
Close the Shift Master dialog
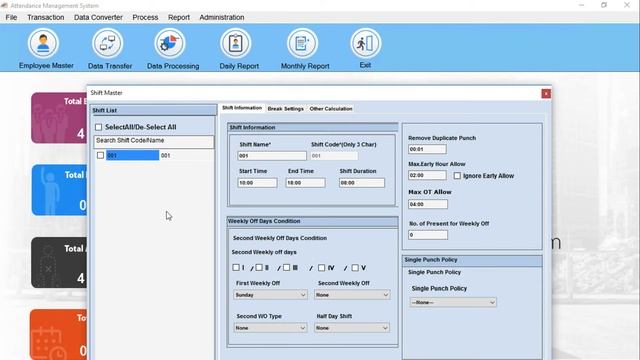click(546, 93)
